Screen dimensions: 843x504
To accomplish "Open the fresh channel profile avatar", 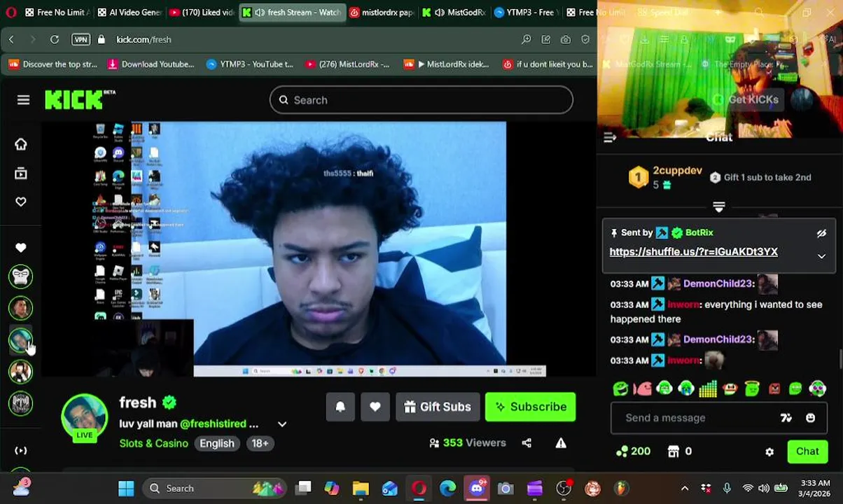I will click(x=84, y=417).
